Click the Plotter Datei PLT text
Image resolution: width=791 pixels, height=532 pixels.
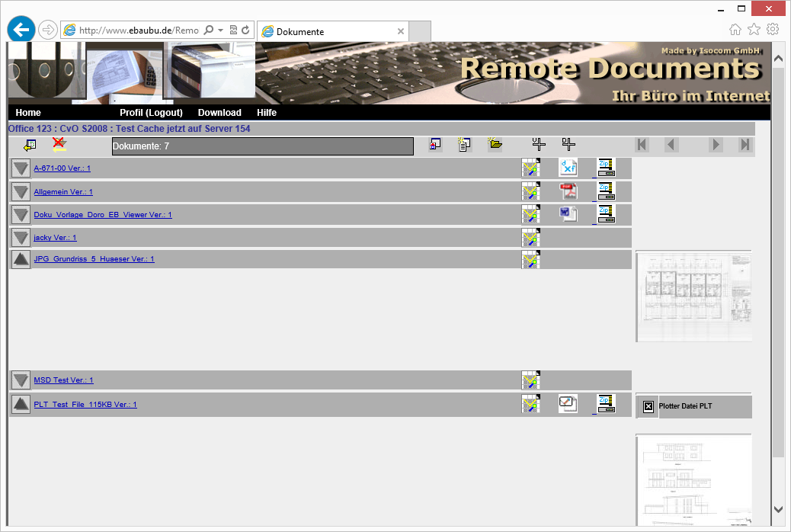click(685, 405)
